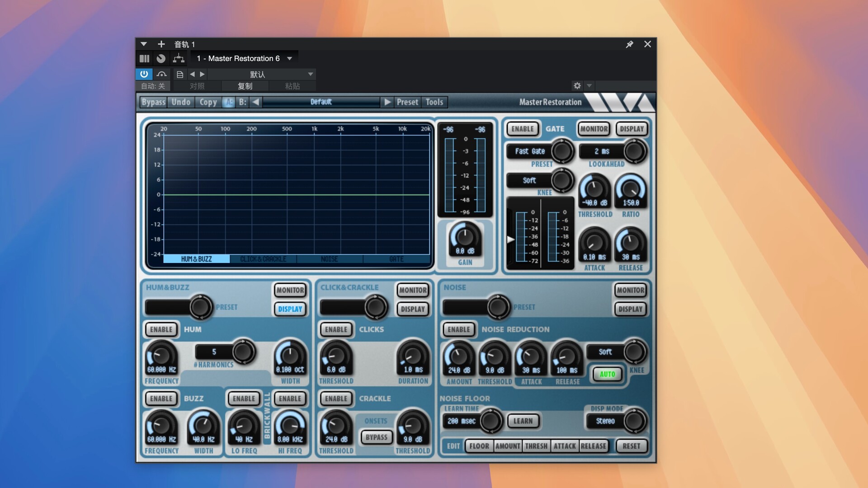Select the FLOOR edit tab

[x=479, y=446]
